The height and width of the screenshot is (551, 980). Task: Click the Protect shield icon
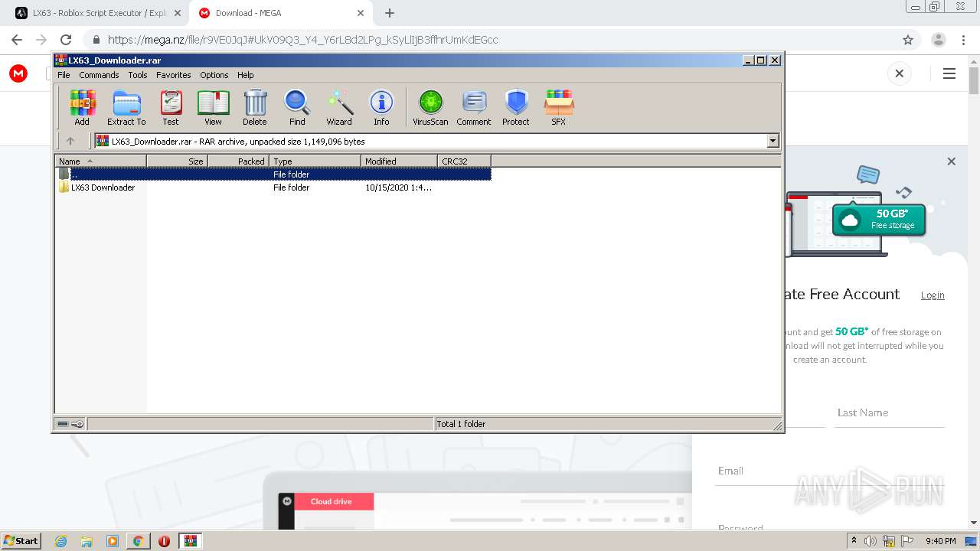click(516, 107)
